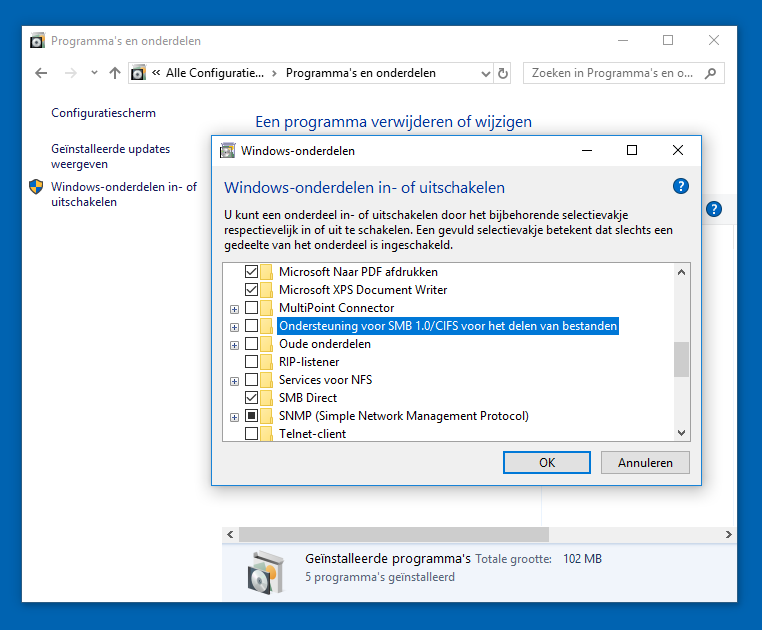
Task: Enable Oude onderdelen checkbox
Action: [251, 344]
